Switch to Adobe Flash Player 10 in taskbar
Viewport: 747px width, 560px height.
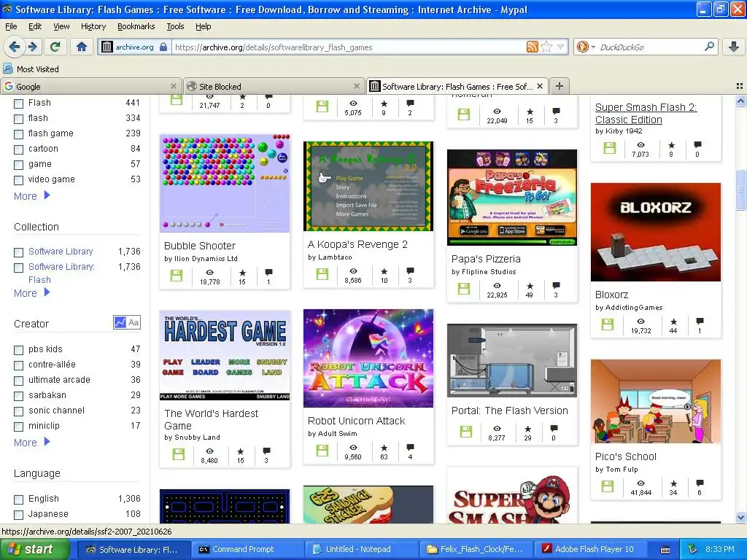[589, 550]
